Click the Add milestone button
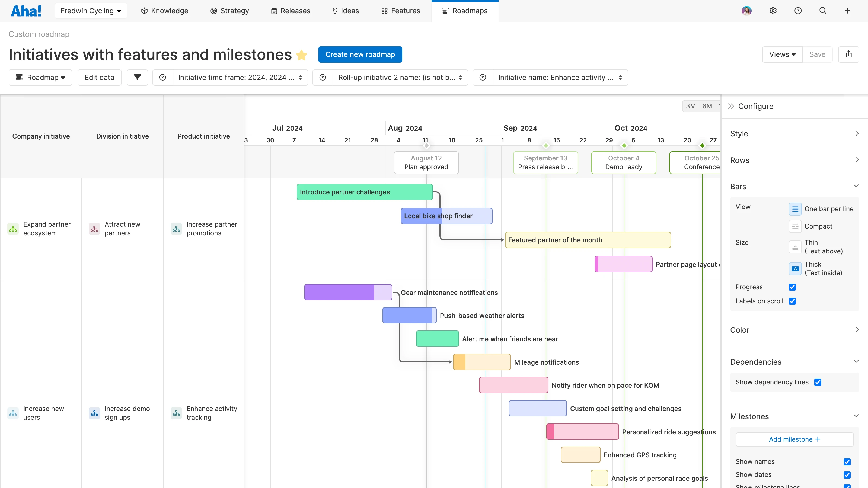 coord(794,439)
